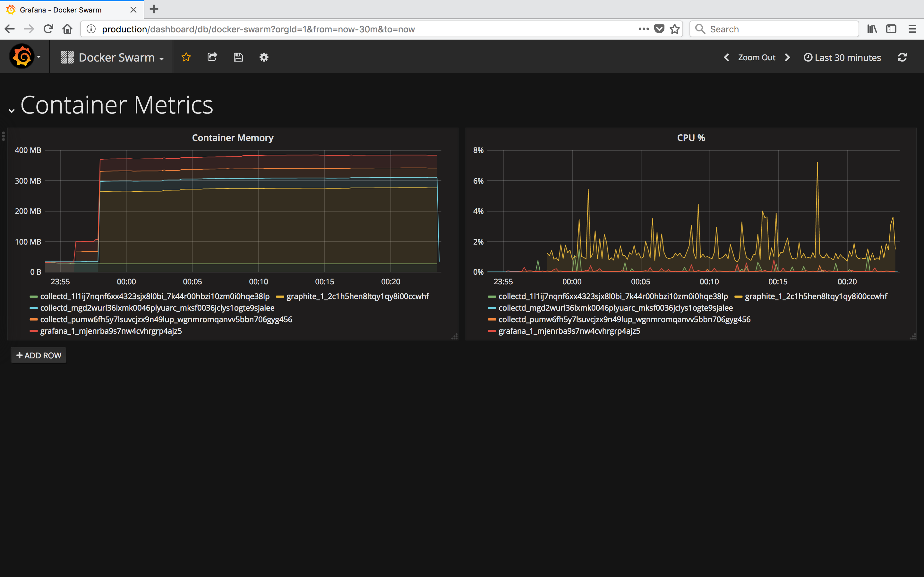Star the Docker Swarm dashboard

tap(186, 57)
